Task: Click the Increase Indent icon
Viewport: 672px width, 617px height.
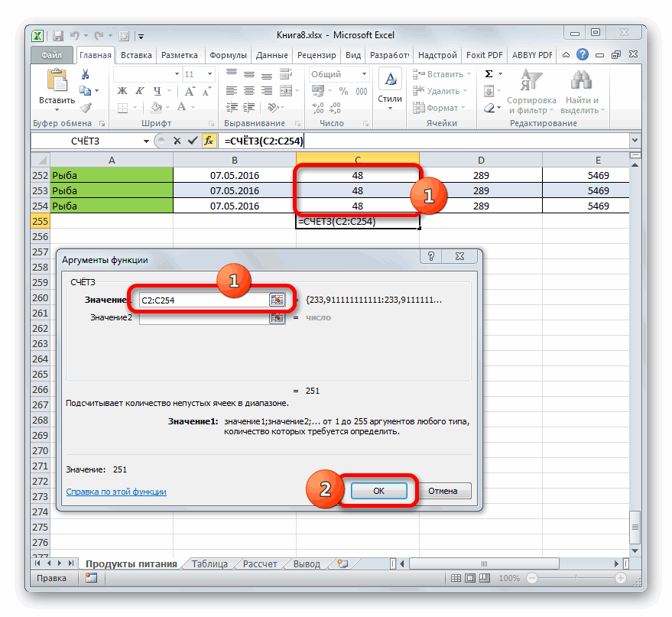Action: [x=249, y=107]
